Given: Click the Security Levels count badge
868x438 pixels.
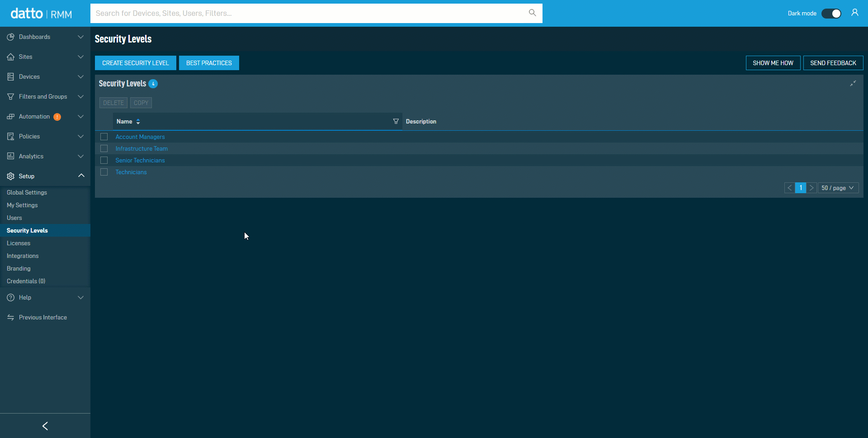Looking at the screenshot, I should pyautogui.click(x=153, y=84).
